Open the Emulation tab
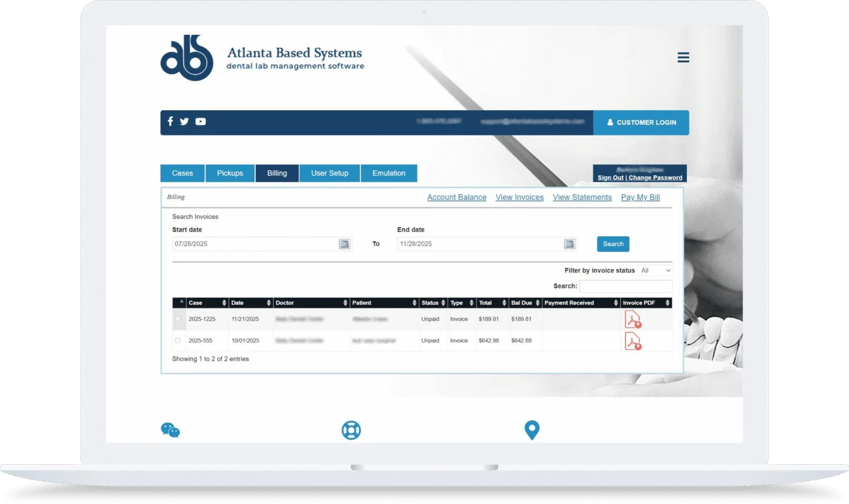Image resolution: width=849 pixels, height=504 pixels. 389,173
